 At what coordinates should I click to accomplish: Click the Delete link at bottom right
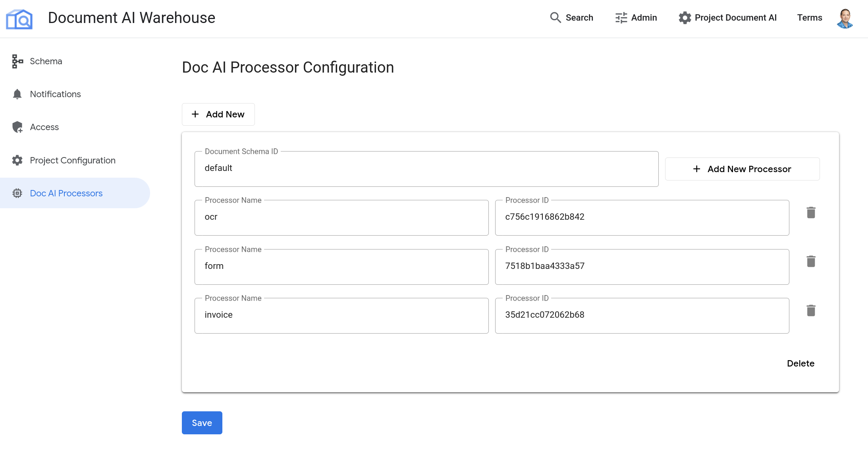click(801, 363)
